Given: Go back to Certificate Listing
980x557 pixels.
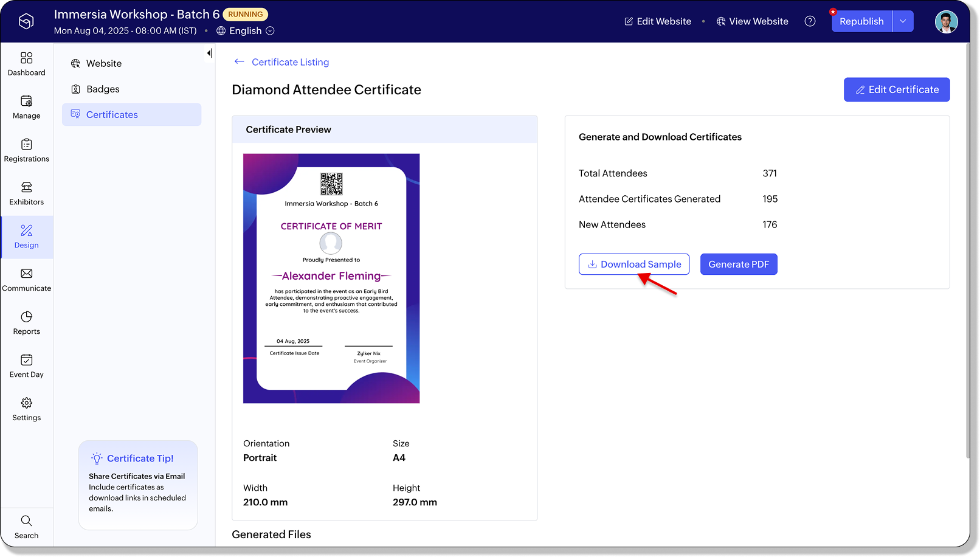Looking at the screenshot, I should pyautogui.click(x=290, y=62).
